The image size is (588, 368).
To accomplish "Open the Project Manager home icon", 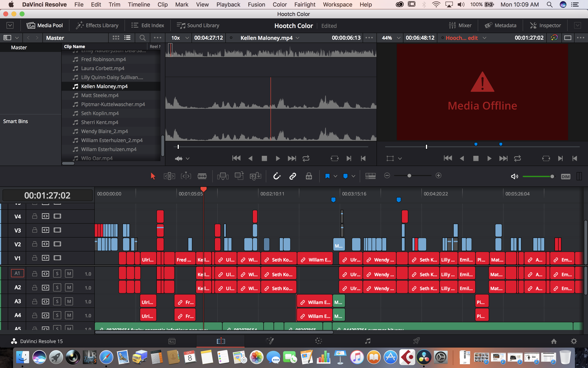I will pos(554,341).
